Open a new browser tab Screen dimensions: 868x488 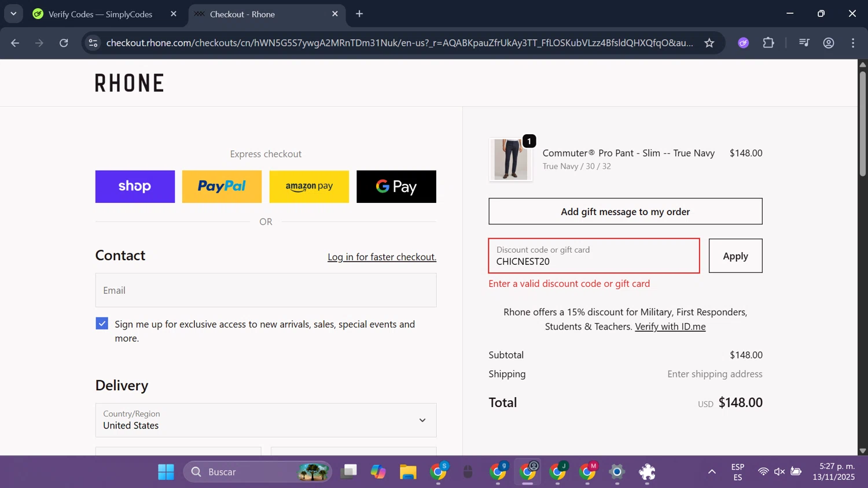(x=359, y=14)
